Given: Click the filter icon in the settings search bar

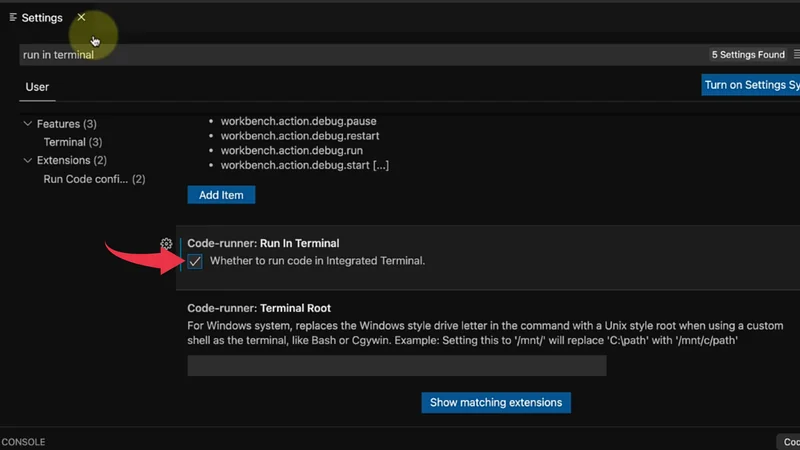Looking at the screenshot, I should point(796,55).
